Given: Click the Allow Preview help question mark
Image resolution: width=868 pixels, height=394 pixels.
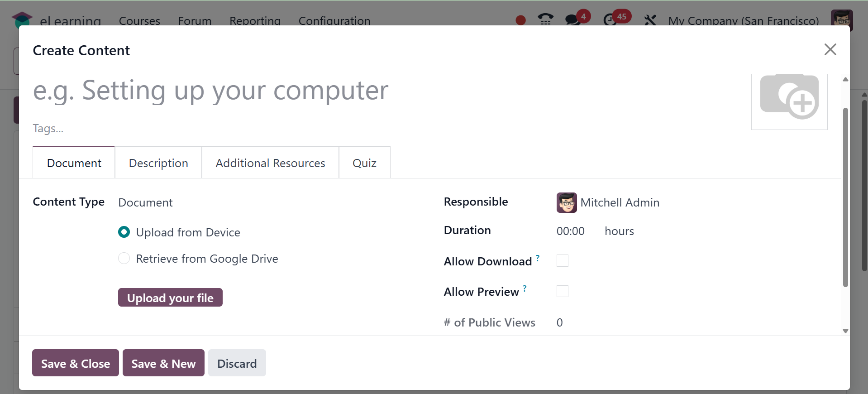Looking at the screenshot, I should tap(525, 288).
